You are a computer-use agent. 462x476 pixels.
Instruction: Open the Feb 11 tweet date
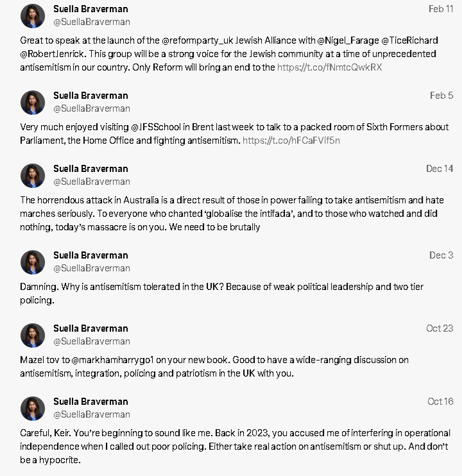[441, 9]
